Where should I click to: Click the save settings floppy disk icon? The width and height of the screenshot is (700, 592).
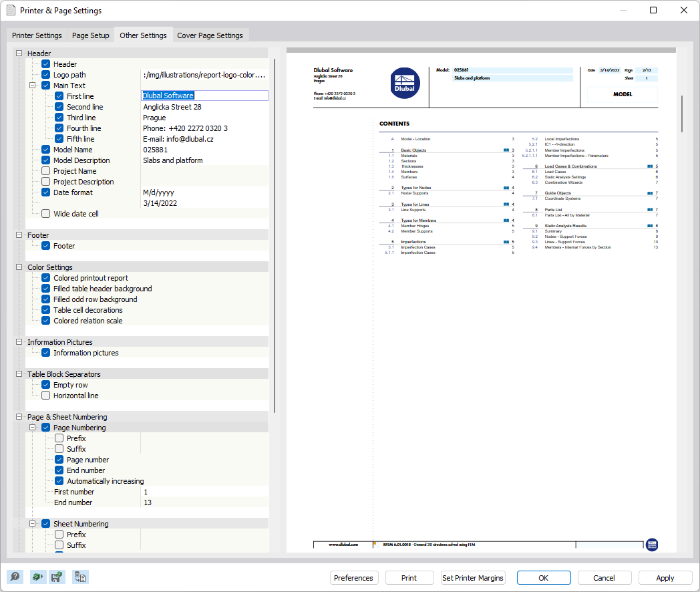57,577
